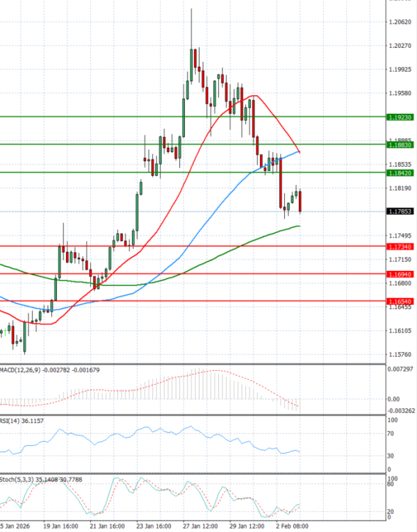
Task: Click the 2 Feb 08:00 time label
Action: click(x=293, y=525)
